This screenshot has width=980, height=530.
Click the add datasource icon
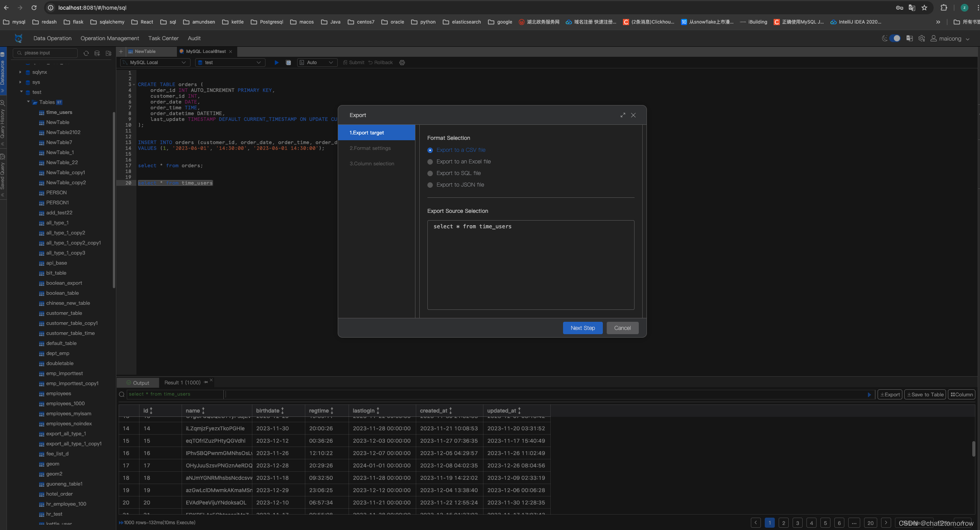click(97, 53)
